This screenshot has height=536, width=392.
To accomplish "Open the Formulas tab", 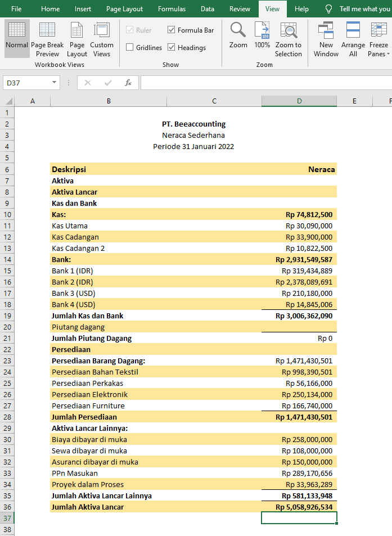I will (x=172, y=9).
